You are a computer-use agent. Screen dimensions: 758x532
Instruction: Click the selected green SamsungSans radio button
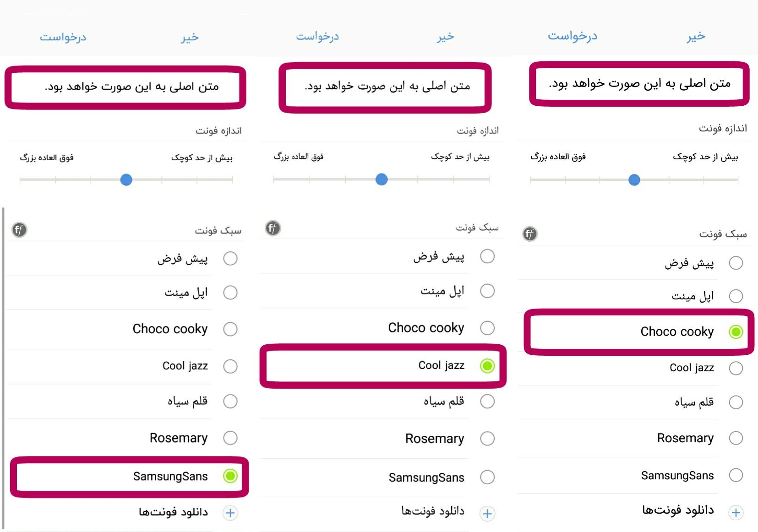[x=230, y=476]
